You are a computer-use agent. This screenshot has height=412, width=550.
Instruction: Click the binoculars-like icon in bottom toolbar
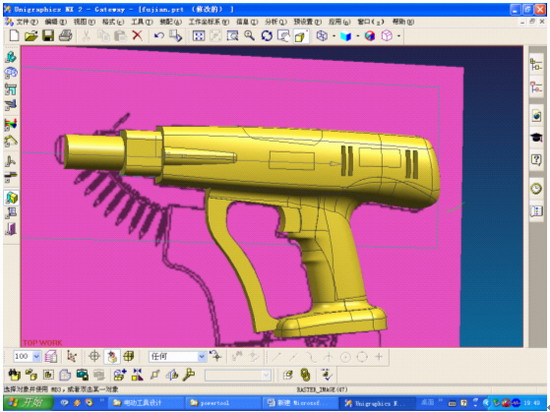(14, 375)
